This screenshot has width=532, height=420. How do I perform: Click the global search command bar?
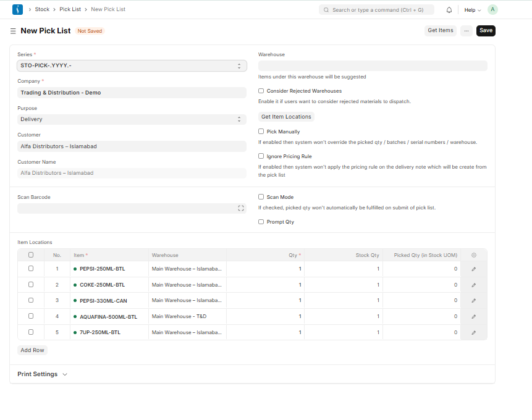tap(376, 10)
